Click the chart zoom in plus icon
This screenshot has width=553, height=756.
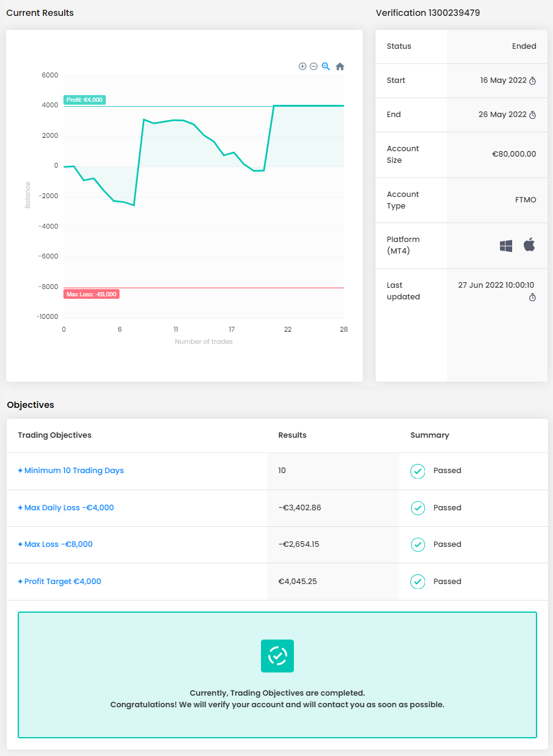point(302,66)
